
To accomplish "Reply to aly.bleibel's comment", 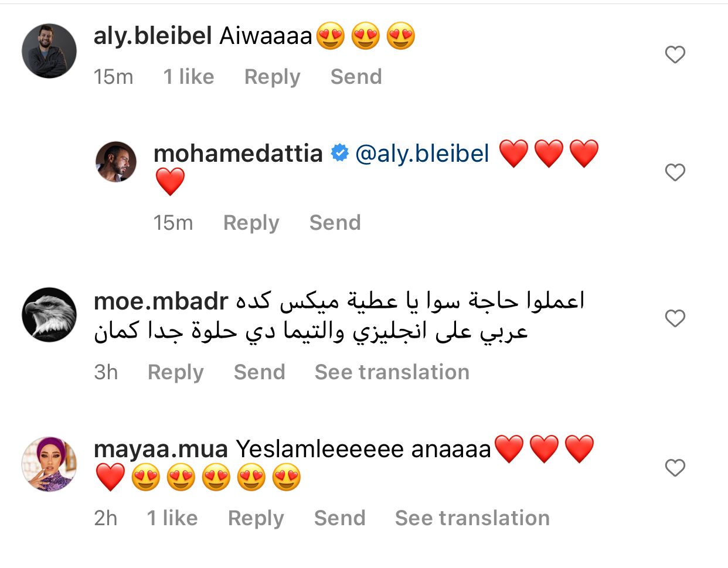I will tap(272, 77).
